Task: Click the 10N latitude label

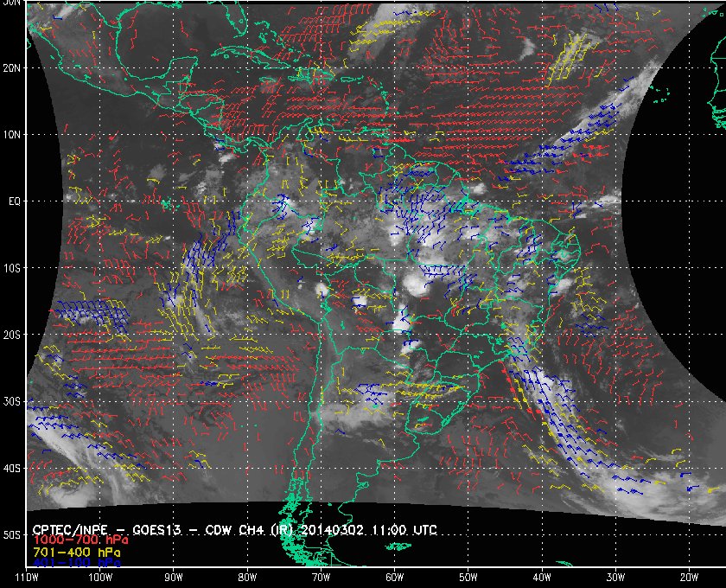Action: pyautogui.click(x=11, y=135)
